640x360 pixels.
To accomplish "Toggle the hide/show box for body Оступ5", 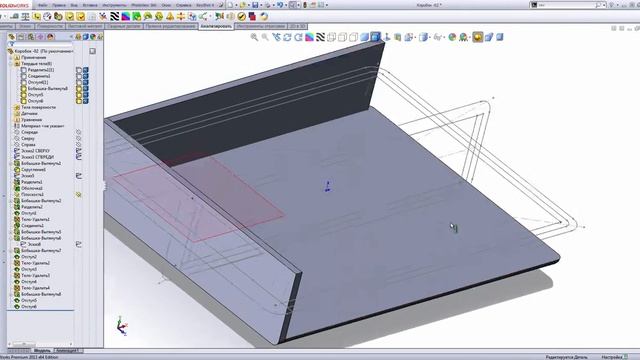I will coord(79,95).
